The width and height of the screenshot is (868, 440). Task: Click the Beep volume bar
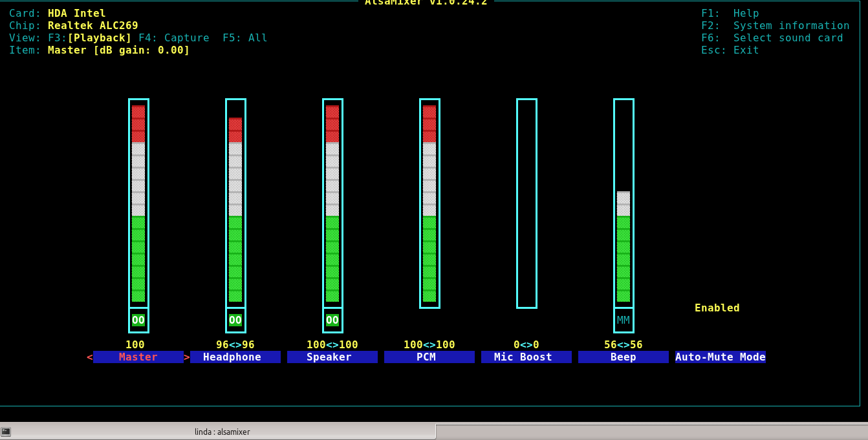[x=624, y=246]
